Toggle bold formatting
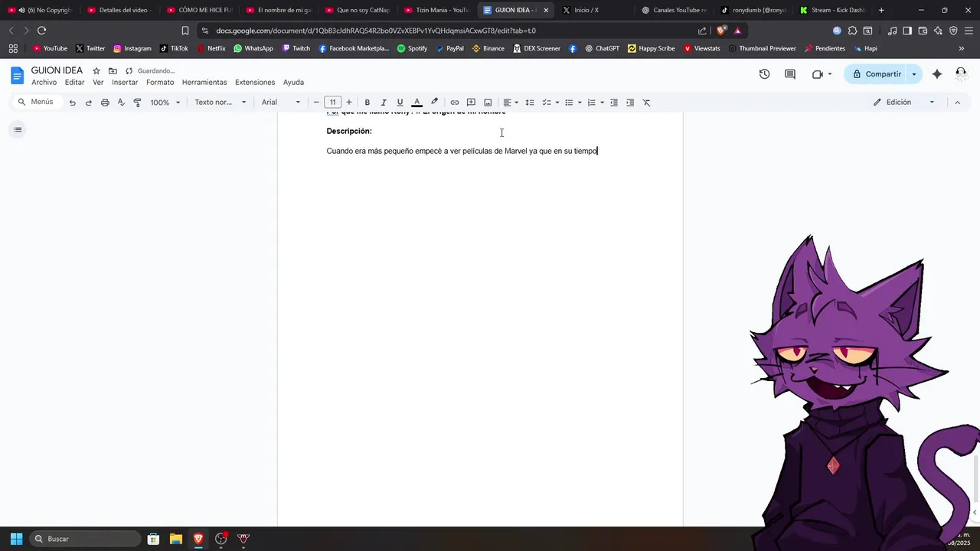The width and height of the screenshot is (980, 551). [x=367, y=103]
